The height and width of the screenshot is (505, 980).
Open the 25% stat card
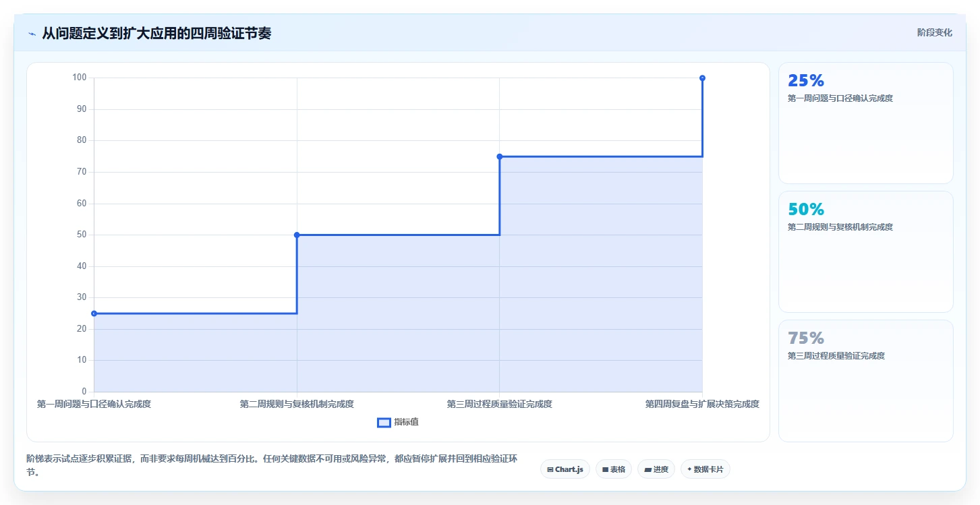(x=865, y=123)
